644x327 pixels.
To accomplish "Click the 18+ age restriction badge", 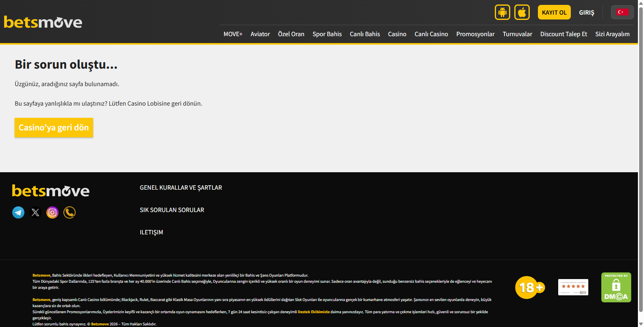I will [x=530, y=287].
